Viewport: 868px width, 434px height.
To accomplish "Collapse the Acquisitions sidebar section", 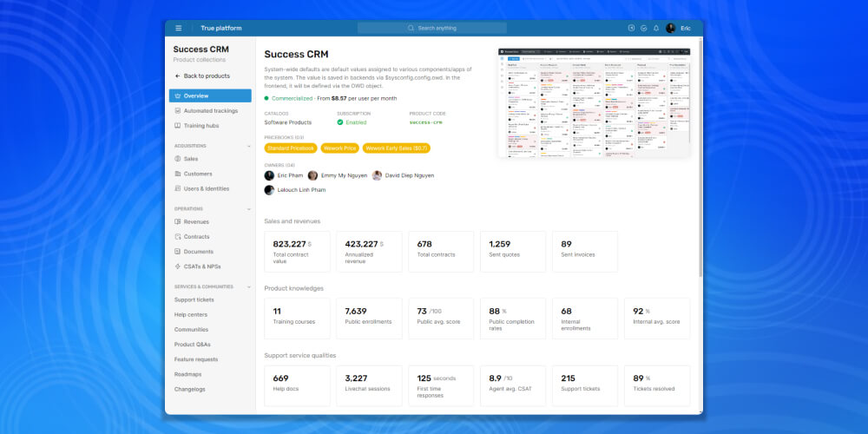I will click(x=248, y=146).
